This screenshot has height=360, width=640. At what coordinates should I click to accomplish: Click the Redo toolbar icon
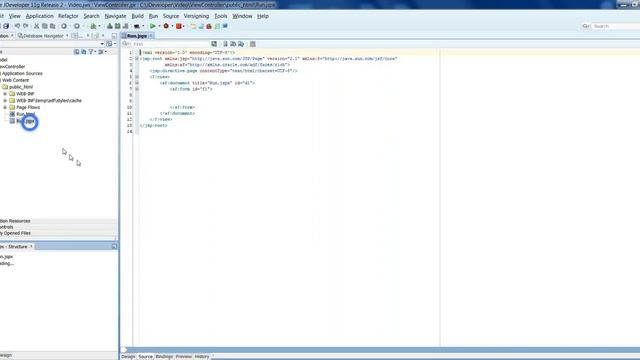point(26,26)
